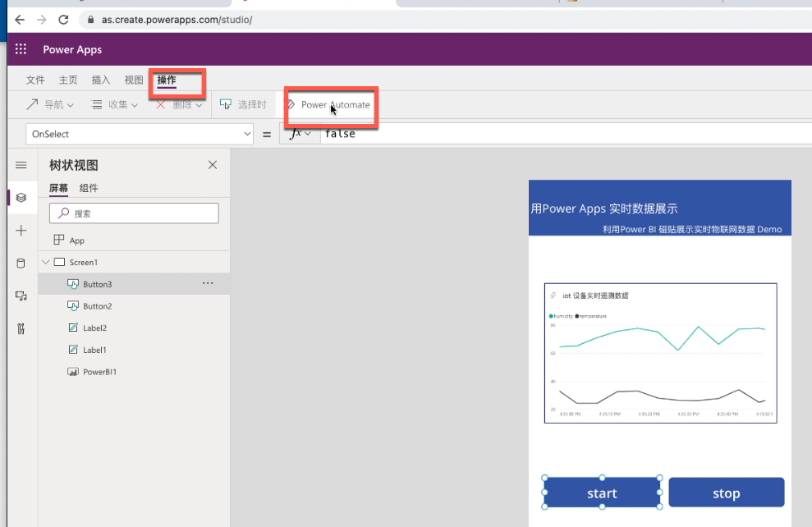Open the 删除 dropdown
Viewport: 812px width, 527px height.
[179, 104]
